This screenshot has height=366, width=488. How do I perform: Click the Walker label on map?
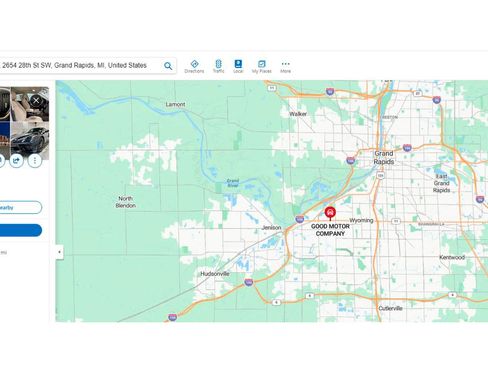coord(298,114)
